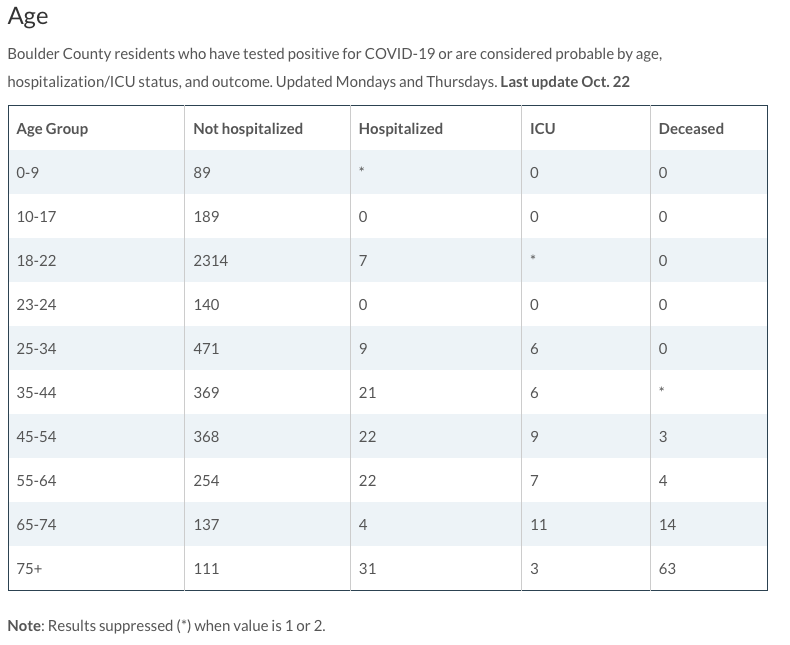Click the Age section heading
The width and height of the screenshot is (790, 645).
[28, 17]
